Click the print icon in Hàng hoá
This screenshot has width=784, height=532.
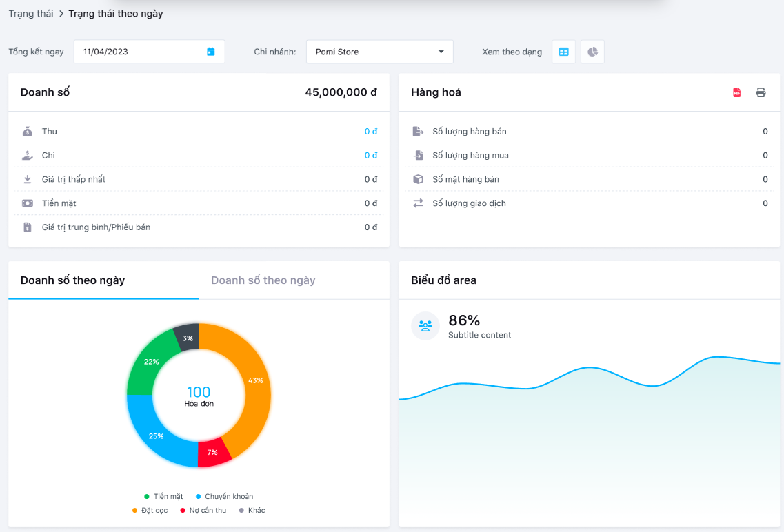pos(761,92)
